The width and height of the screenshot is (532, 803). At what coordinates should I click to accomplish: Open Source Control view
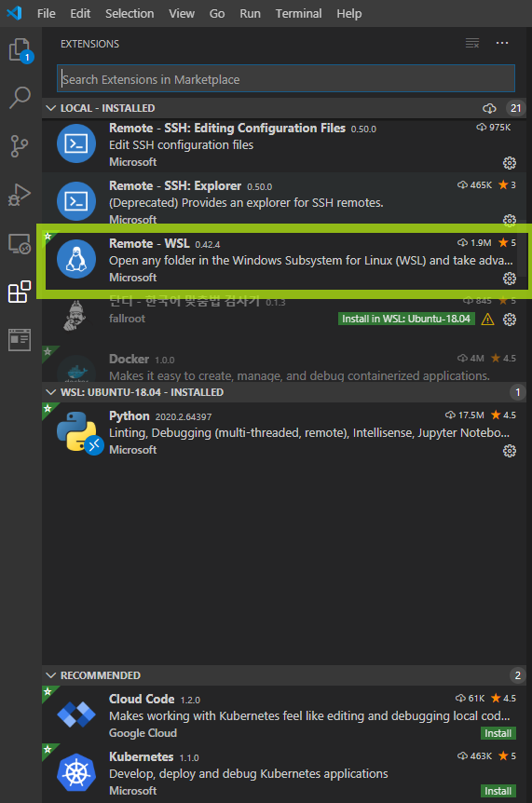[20, 146]
